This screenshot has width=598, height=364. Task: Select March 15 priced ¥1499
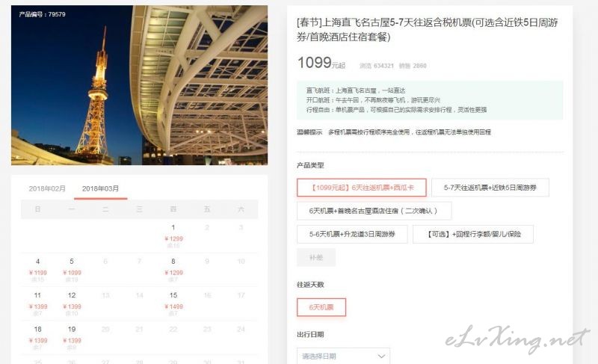(173, 304)
